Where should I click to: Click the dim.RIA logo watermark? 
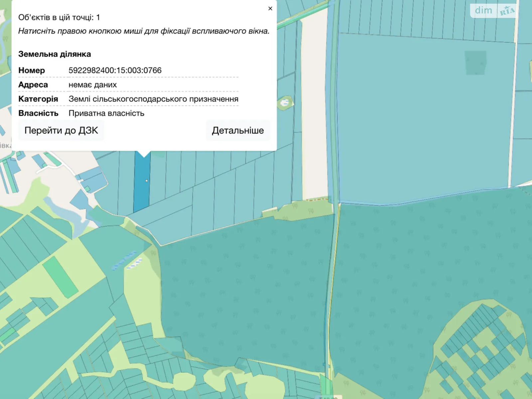493,11
